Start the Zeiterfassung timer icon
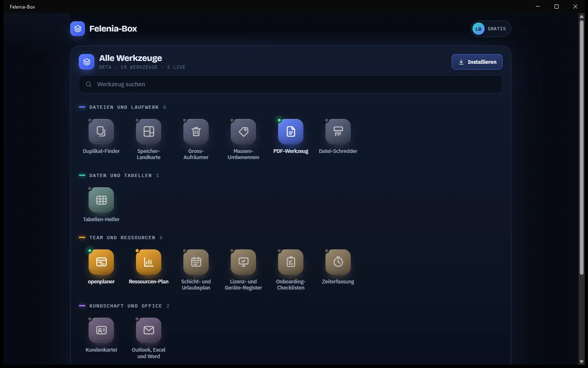Screen dimensions: 588x368 (x=338, y=262)
